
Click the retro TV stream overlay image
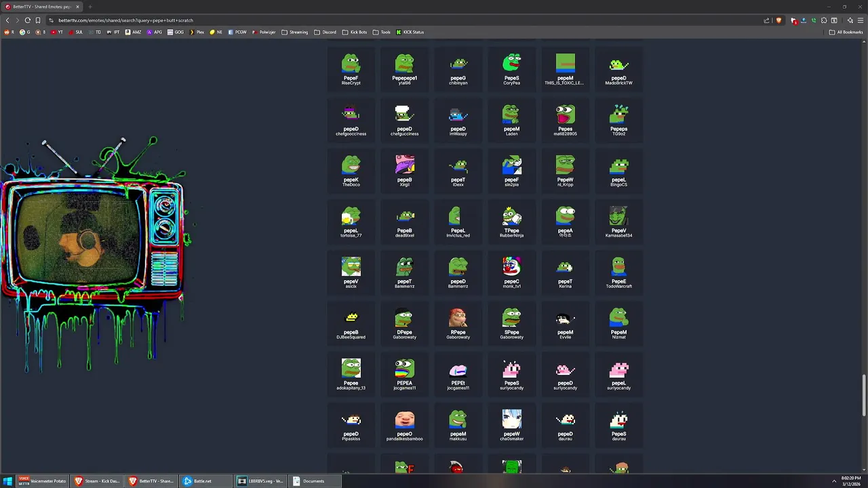tap(96, 254)
